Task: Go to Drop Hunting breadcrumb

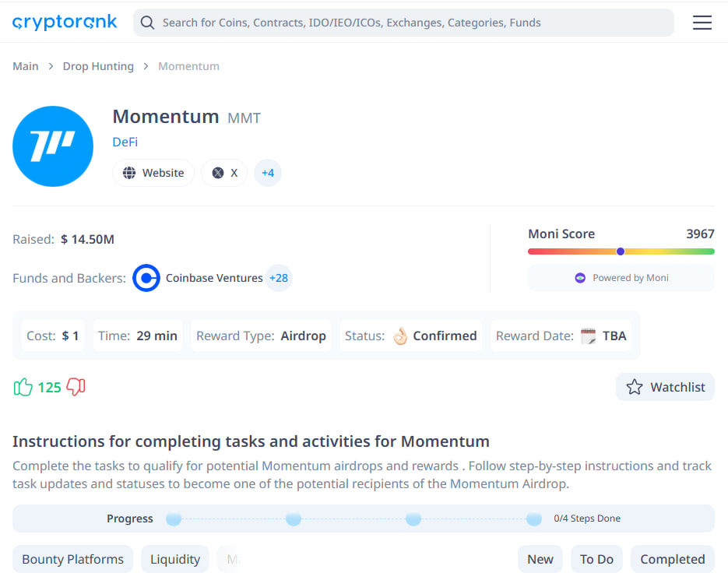Action: (98, 66)
